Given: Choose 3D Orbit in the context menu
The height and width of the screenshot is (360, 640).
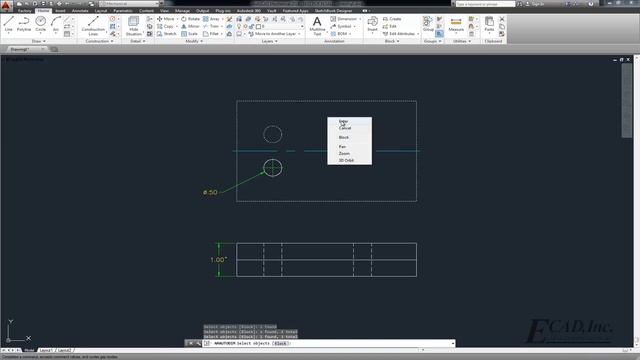Looking at the screenshot, I should pyautogui.click(x=349, y=160).
